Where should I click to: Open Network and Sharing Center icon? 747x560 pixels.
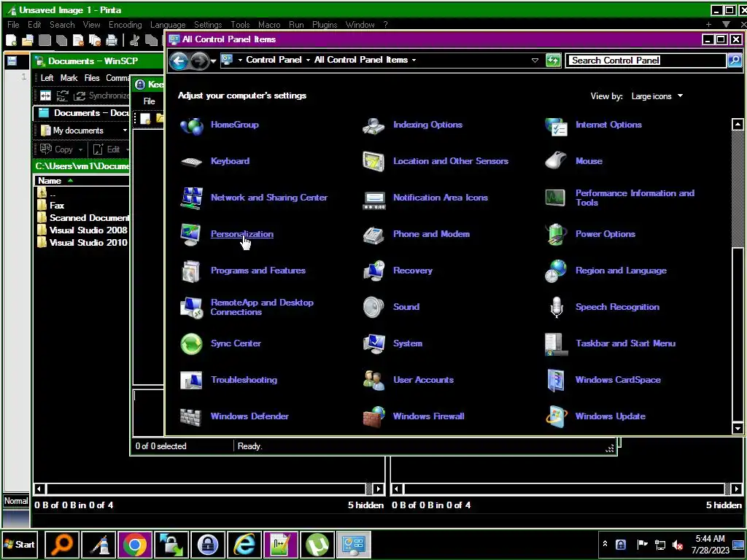[x=192, y=198]
